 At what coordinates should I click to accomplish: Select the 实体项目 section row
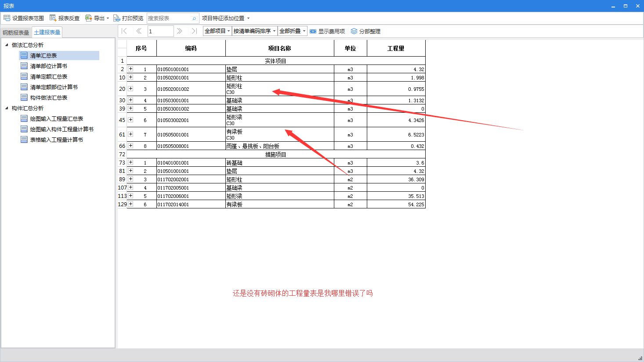[x=276, y=61]
